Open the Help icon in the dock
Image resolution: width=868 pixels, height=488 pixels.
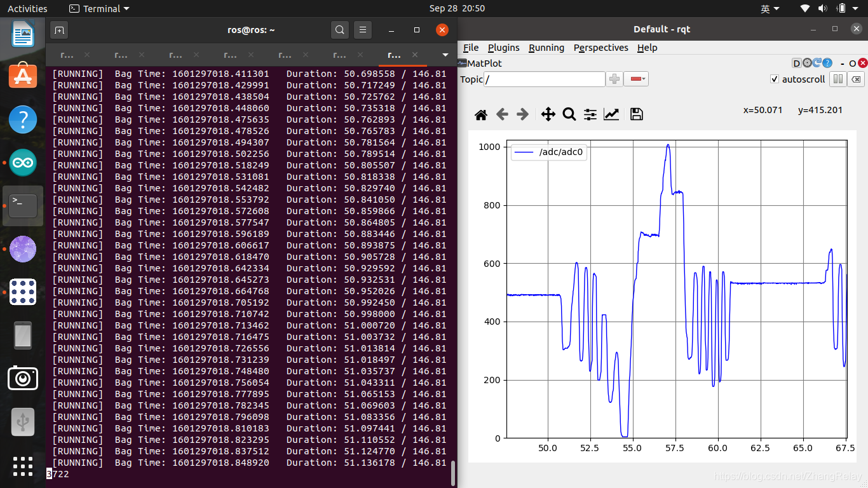click(x=23, y=119)
